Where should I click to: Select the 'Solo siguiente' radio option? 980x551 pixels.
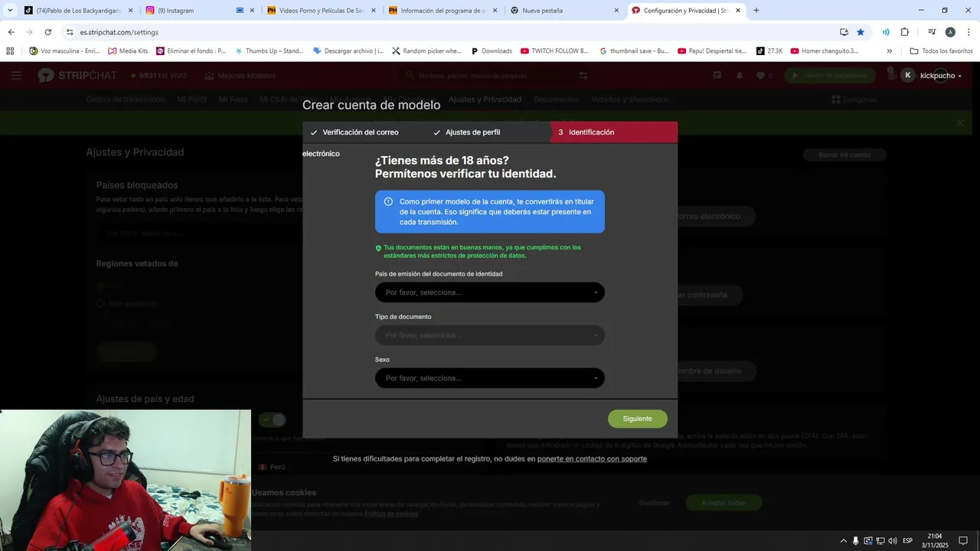click(x=100, y=304)
